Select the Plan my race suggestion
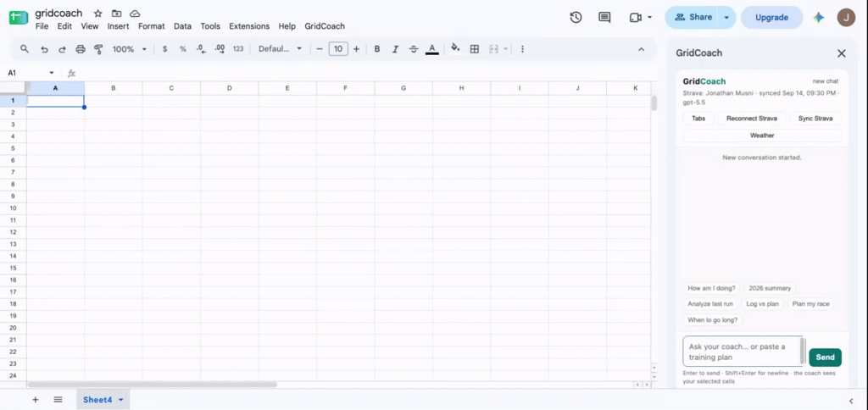 click(x=810, y=304)
